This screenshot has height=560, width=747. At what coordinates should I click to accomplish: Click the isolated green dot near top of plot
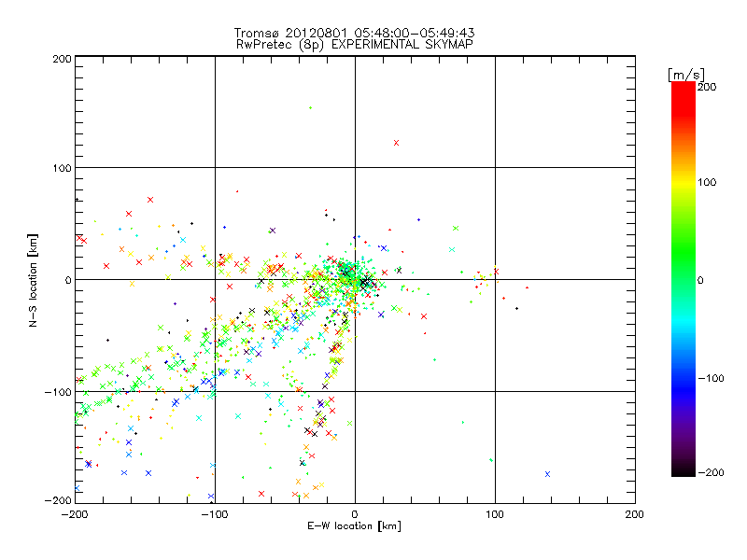tap(311, 108)
